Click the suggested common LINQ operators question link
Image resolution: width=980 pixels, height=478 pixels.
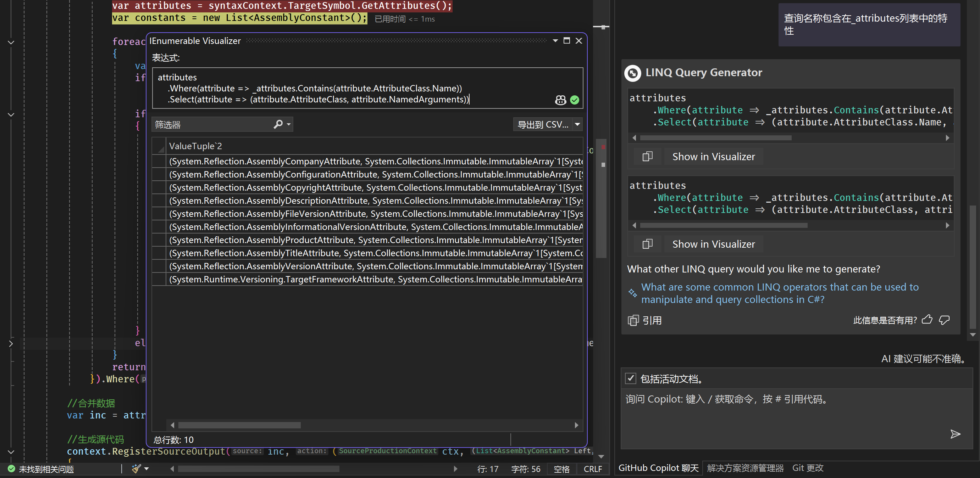(x=780, y=293)
